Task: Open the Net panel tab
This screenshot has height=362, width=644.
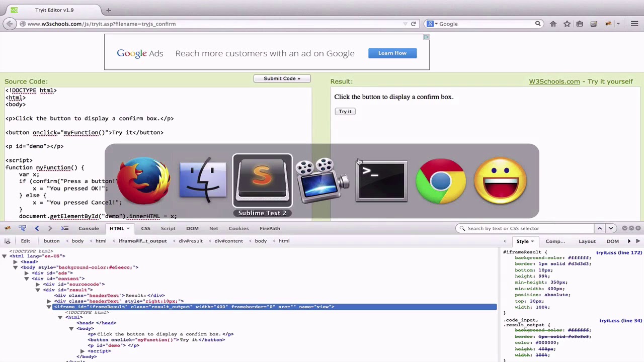Action: pyautogui.click(x=213, y=228)
